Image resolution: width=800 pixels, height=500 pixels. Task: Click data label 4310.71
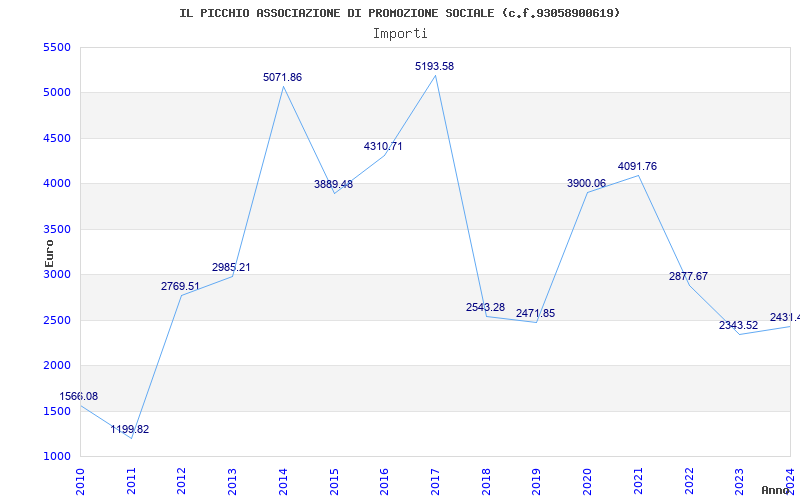[x=383, y=146]
